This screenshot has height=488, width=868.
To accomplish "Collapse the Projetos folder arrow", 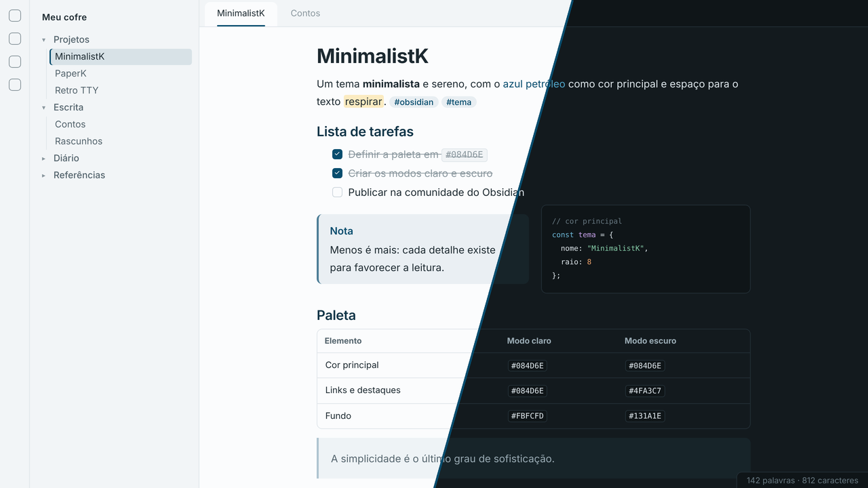I will coord(44,40).
